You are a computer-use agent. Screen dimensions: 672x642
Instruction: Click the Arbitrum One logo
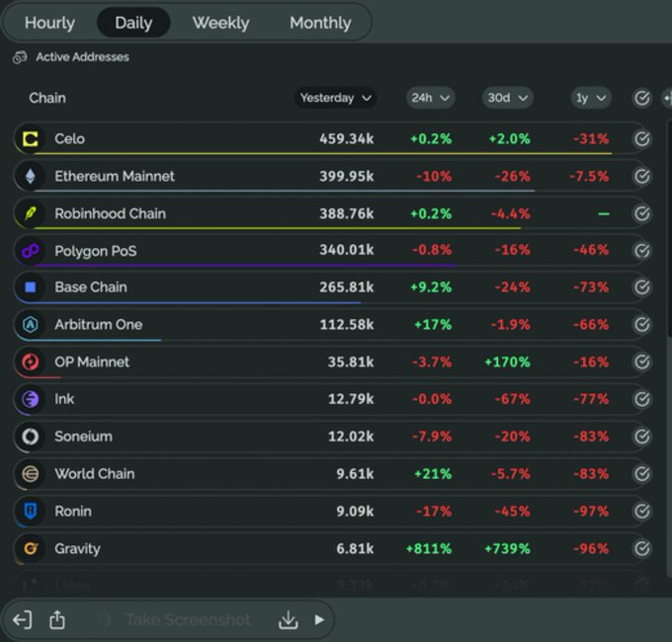[x=30, y=324]
